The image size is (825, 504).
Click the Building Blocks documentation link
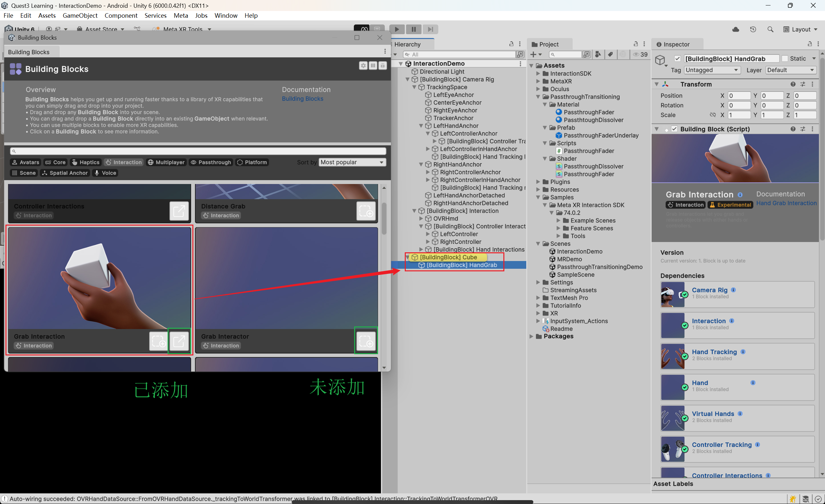pyautogui.click(x=302, y=99)
